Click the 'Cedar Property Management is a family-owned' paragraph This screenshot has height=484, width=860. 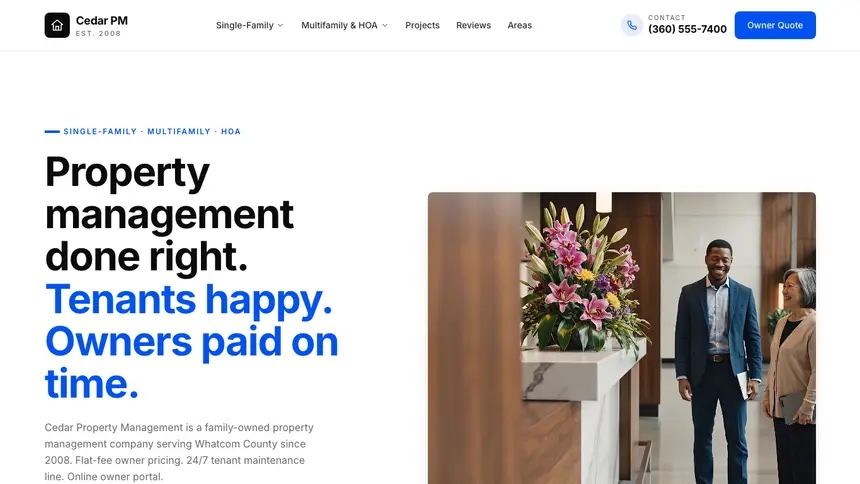pos(180,452)
